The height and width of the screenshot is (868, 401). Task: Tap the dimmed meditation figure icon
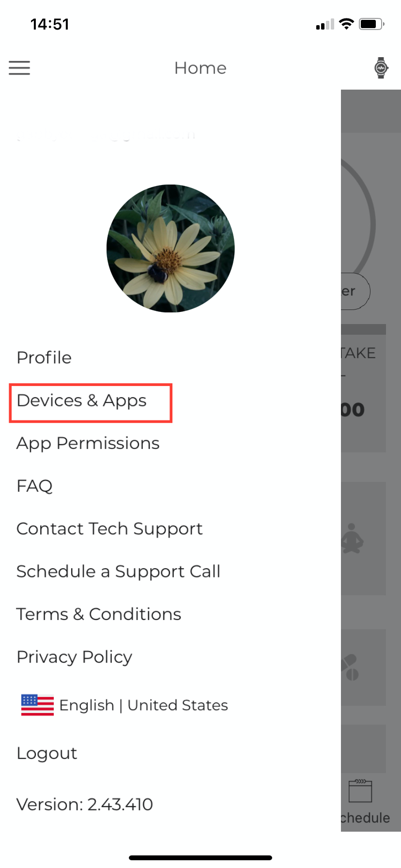(x=352, y=538)
